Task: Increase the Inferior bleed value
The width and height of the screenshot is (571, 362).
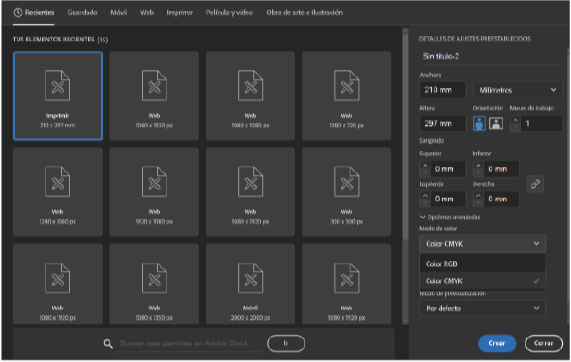Action: point(478,165)
